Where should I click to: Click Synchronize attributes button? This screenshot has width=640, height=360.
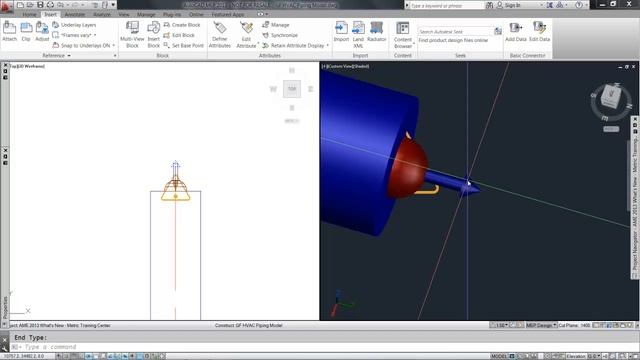coord(280,35)
